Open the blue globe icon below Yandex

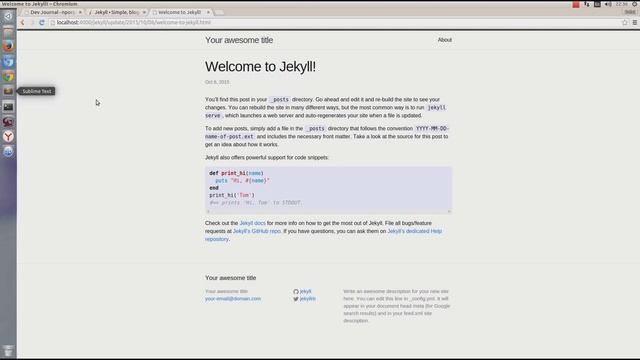pyautogui.click(x=8, y=151)
